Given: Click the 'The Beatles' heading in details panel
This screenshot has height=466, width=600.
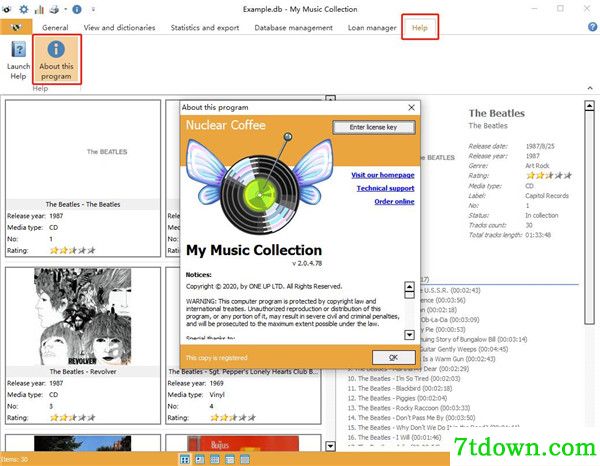Looking at the screenshot, I should click(x=497, y=113).
